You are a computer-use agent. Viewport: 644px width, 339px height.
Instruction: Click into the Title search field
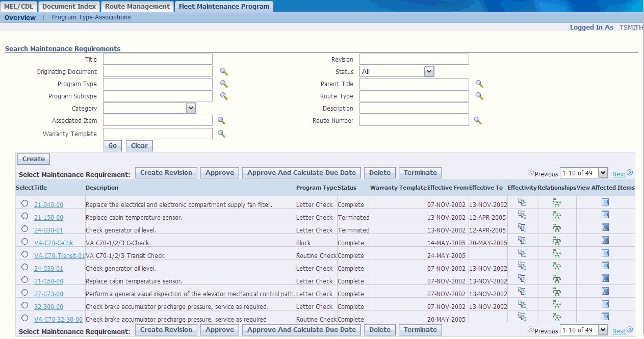(x=158, y=59)
